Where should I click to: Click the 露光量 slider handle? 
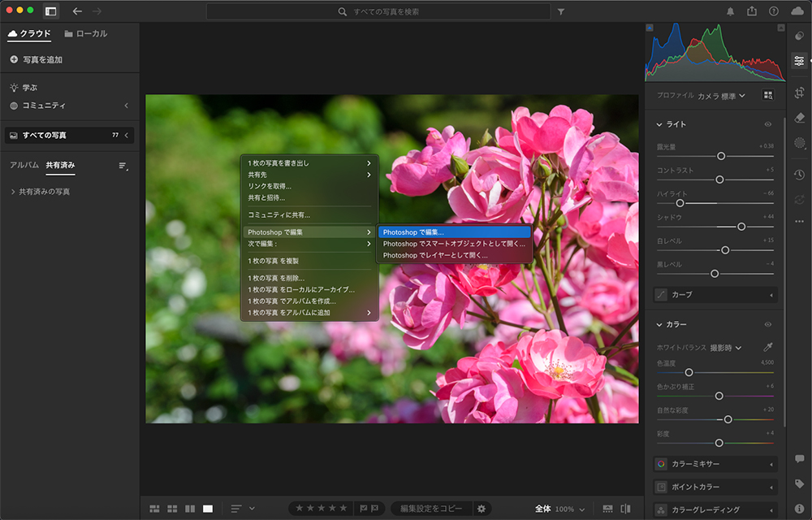[721, 156]
